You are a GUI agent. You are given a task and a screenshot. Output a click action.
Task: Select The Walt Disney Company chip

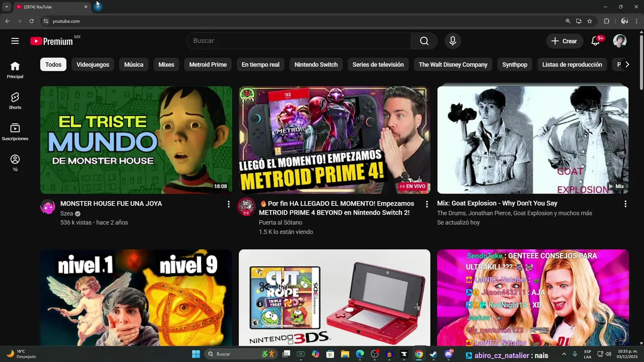(453, 64)
